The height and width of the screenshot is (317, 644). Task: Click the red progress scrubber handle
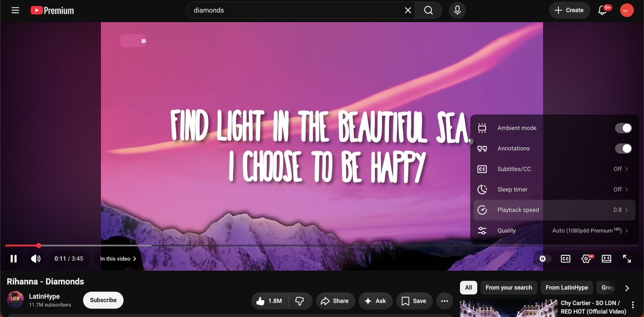39,246
